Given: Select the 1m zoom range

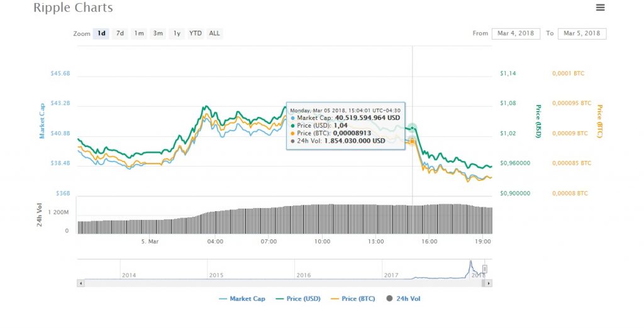Looking at the screenshot, I should 139,33.
